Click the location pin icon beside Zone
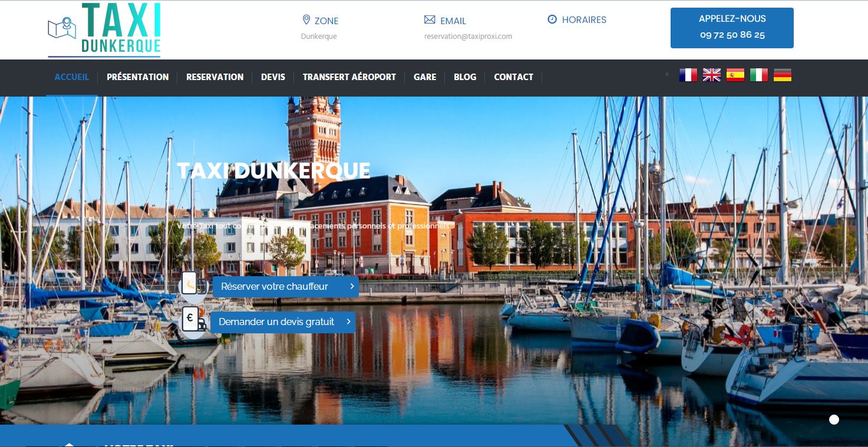This screenshot has width=868, height=447. pos(306,20)
